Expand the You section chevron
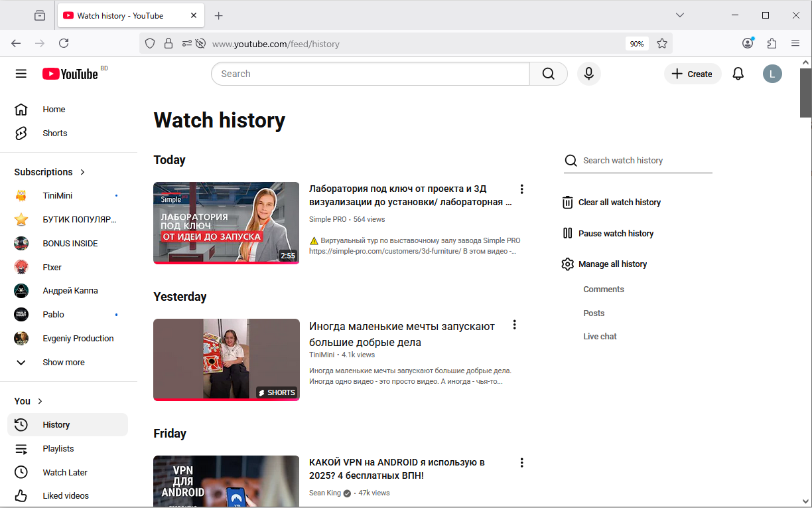The width and height of the screenshot is (812, 508). coord(40,401)
